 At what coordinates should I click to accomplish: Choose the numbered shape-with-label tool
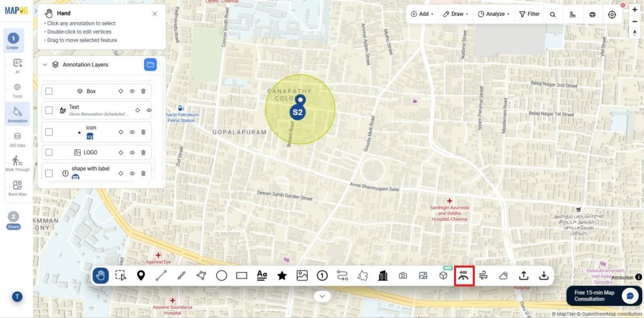(322, 276)
